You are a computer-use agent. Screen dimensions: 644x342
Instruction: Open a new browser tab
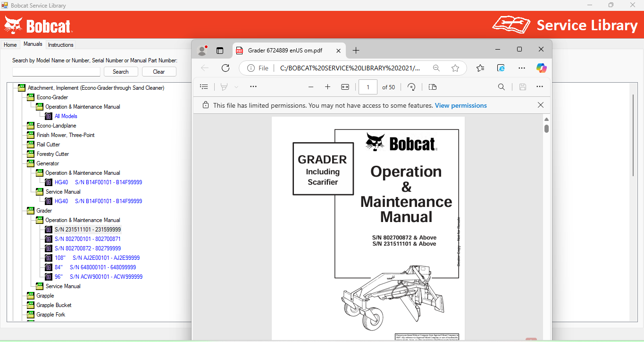pos(356,51)
